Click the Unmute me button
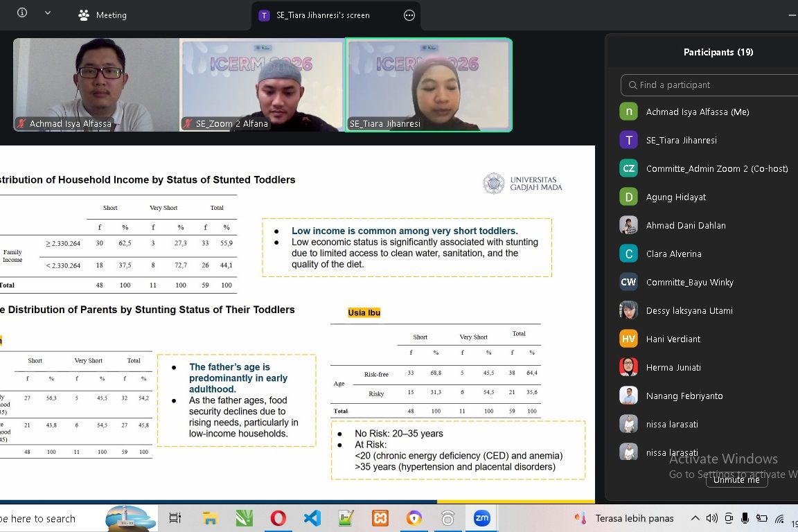 [736, 479]
